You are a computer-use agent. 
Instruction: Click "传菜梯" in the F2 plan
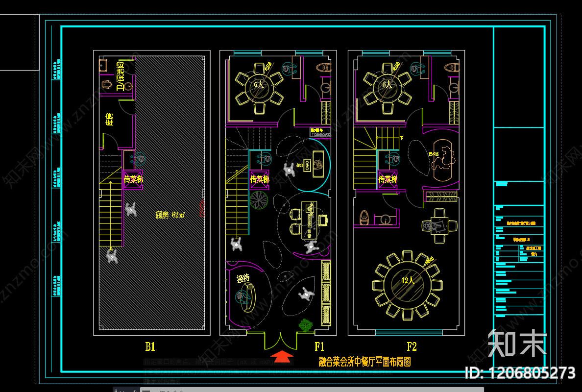click(388, 180)
